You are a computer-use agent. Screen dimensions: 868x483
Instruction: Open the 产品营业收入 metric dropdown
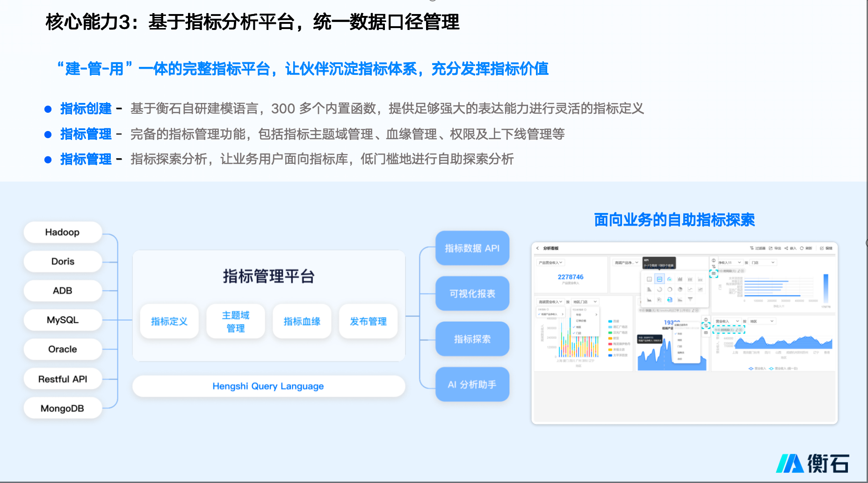pos(550,263)
